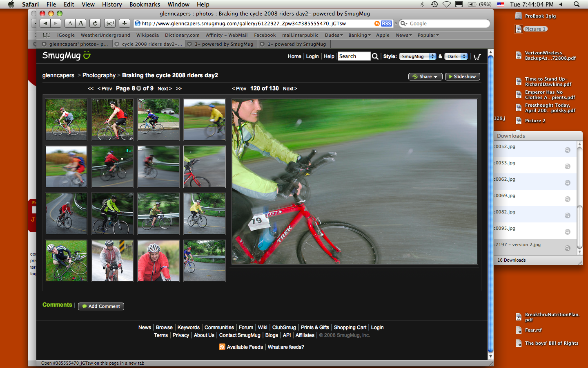
Task: Click the Downloads window scrollbar
Action: click(x=579, y=227)
